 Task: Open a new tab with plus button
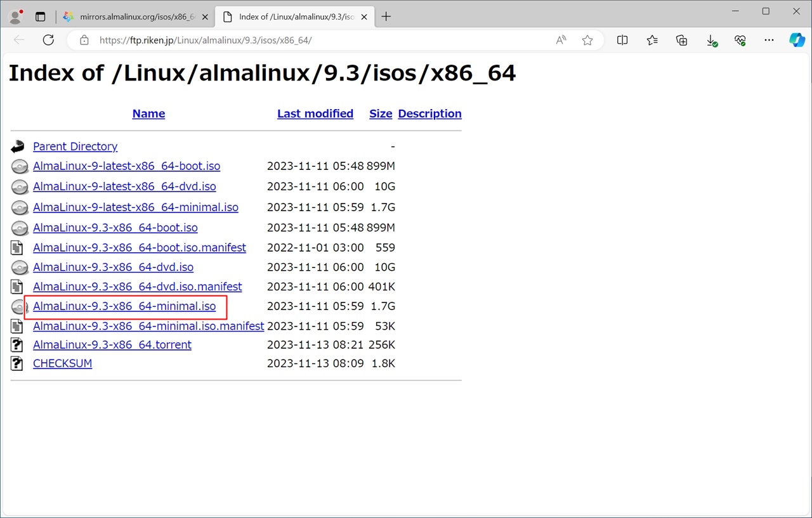tap(386, 16)
